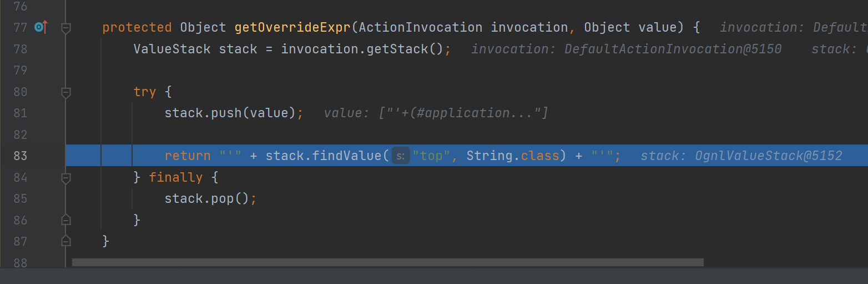
Task: Click the inline hint 'invocation: DefaultActionInvocation@5150'
Action: point(626,49)
